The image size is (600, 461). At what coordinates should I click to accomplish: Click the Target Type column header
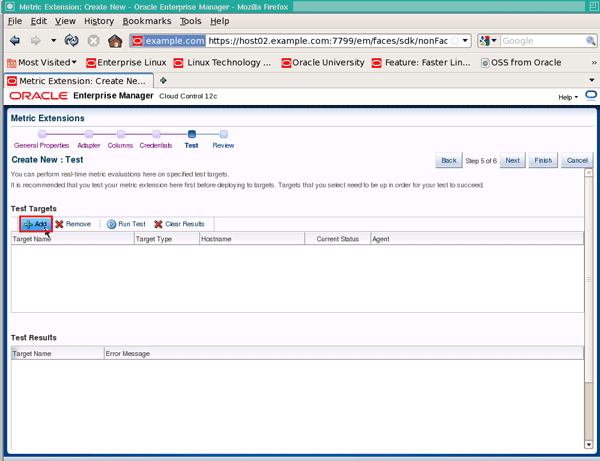click(167, 239)
